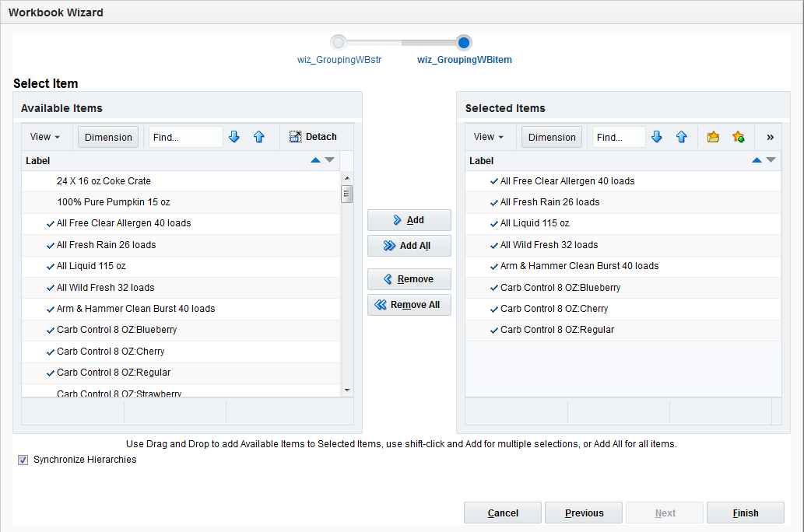Image resolution: width=804 pixels, height=532 pixels.
Task: Toggle the Synchronize Hierarchies checkbox
Action: tap(23, 460)
